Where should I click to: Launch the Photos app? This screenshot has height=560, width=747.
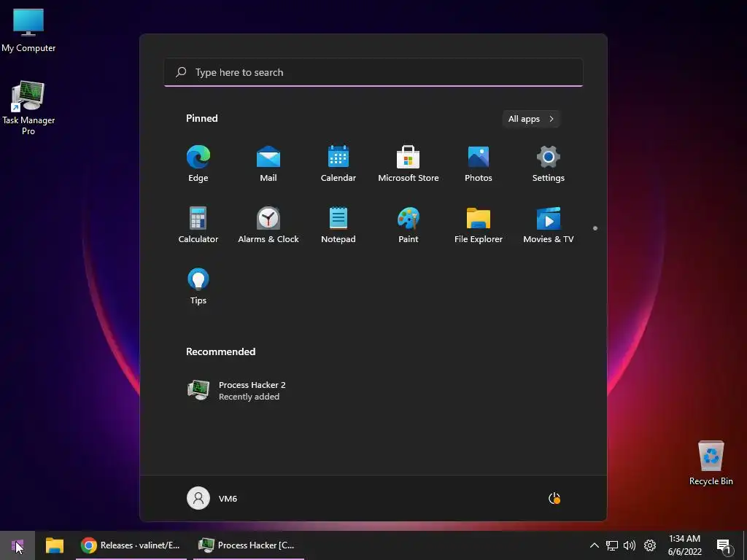(479, 164)
